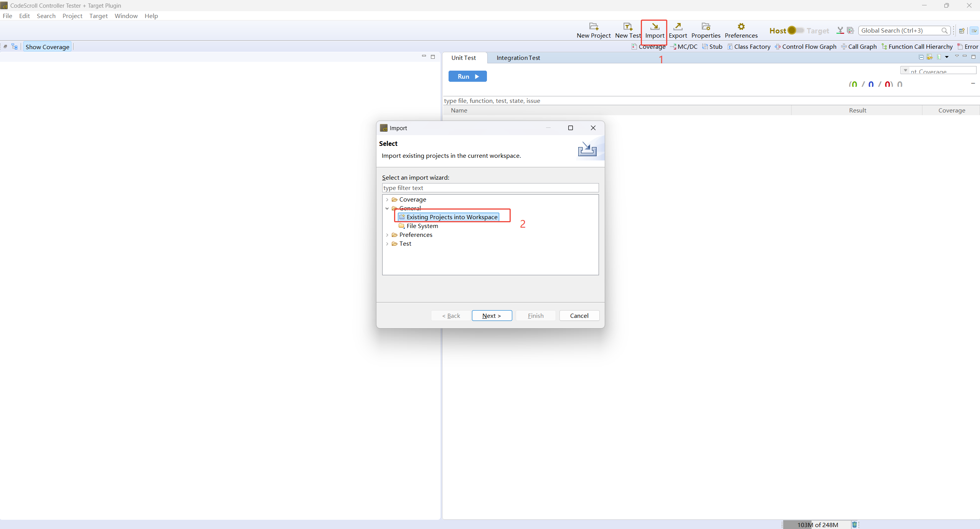Open the coverage type dropdown
The height and width of the screenshot is (529, 980).
906,71
